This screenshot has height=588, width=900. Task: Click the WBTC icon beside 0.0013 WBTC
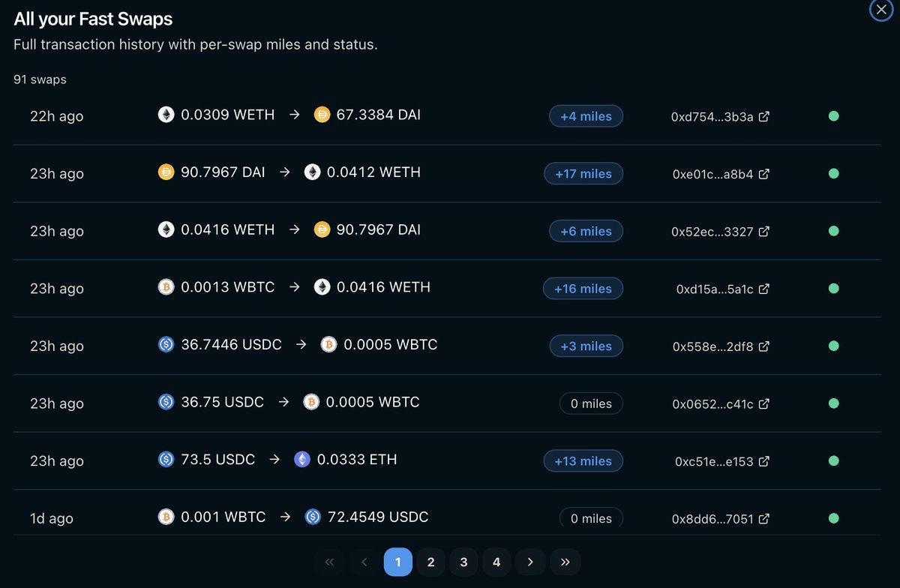click(x=166, y=288)
